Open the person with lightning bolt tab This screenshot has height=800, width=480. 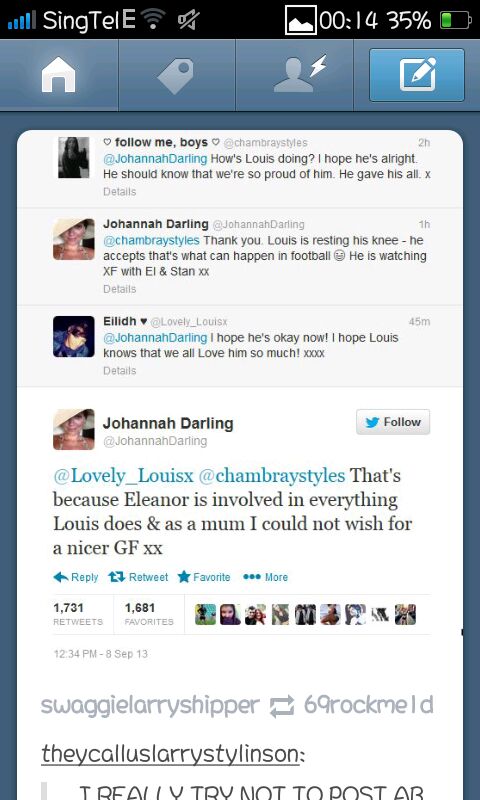click(x=299, y=73)
